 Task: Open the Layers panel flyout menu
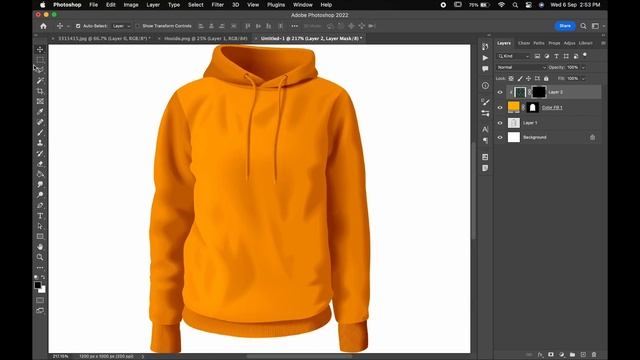click(x=603, y=43)
